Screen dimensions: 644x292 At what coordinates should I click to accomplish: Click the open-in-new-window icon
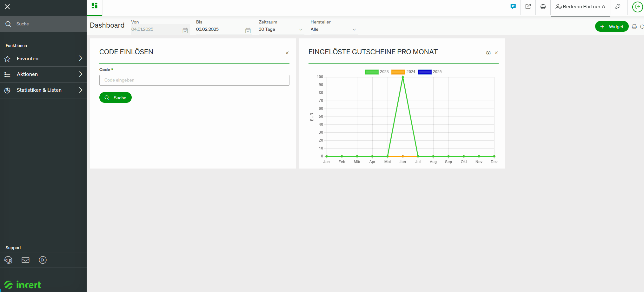[528, 6]
